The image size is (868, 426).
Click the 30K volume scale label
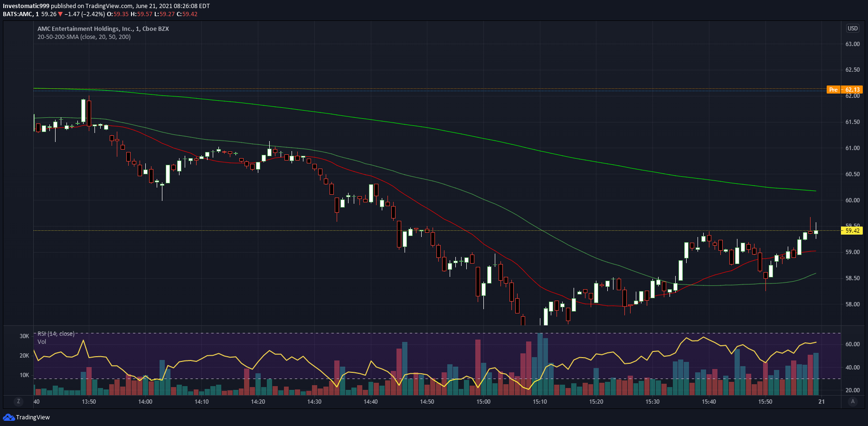[24, 336]
